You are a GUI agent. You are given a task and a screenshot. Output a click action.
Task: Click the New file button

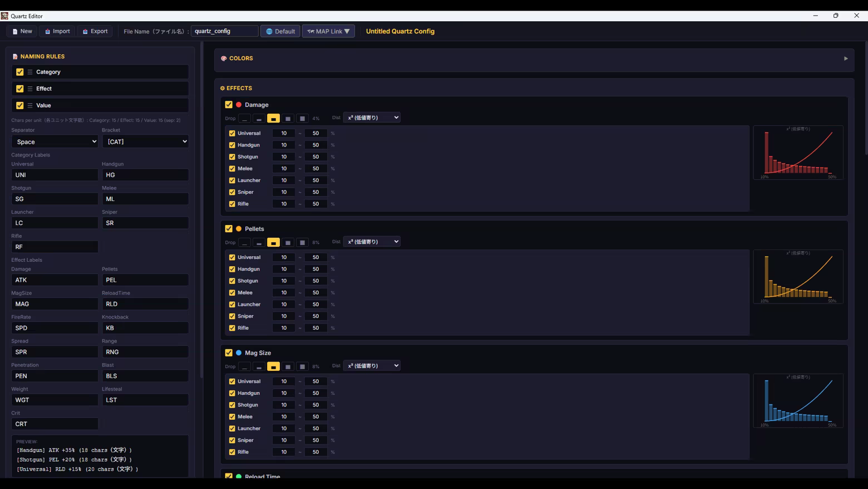22,31
